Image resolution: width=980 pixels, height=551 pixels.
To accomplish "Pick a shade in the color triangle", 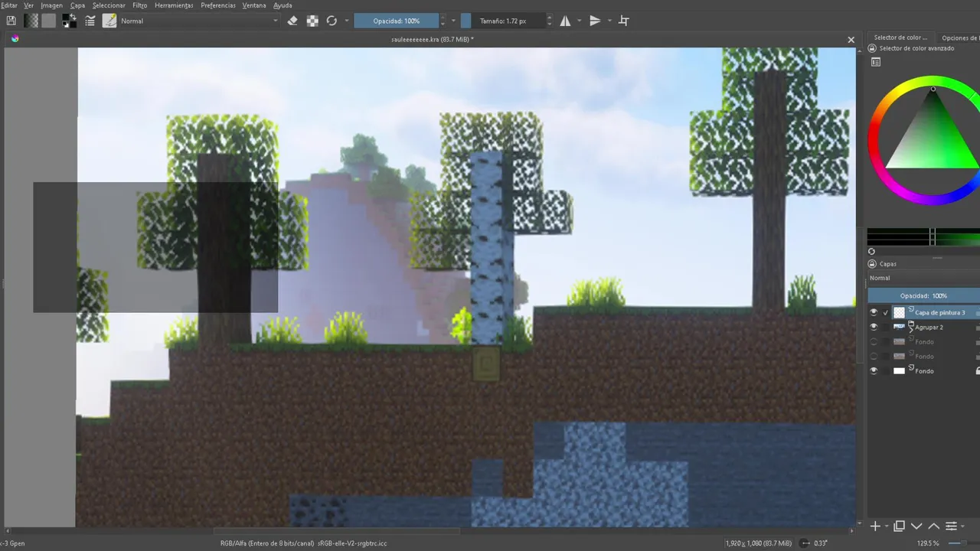I will (934, 138).
